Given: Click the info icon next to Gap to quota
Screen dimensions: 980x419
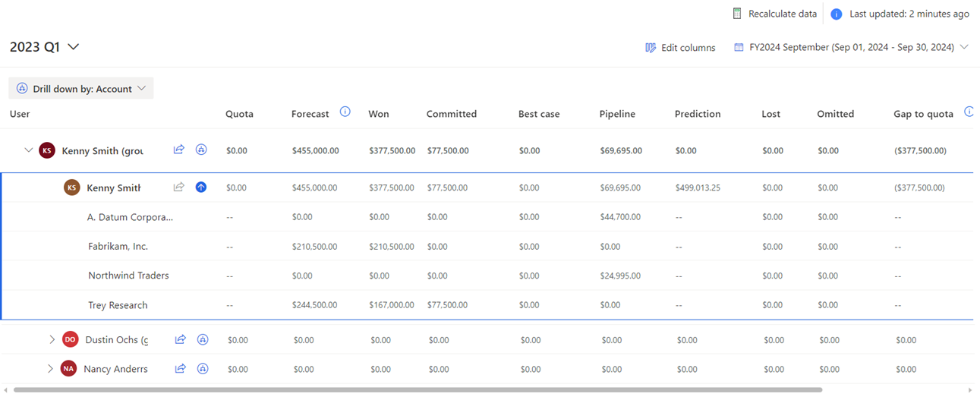Looking at the screenshot, I should [x=969, y=112].
